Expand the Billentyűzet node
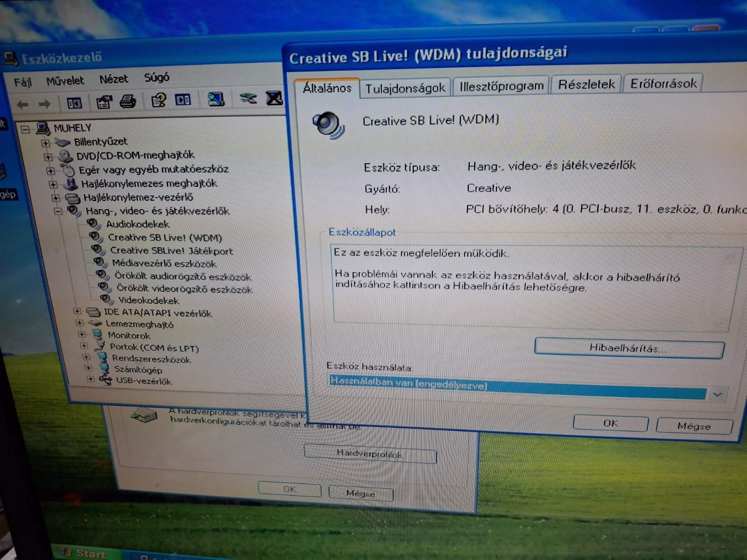The height and width of the screenshot is (560, 747). (x=45, y=143)
